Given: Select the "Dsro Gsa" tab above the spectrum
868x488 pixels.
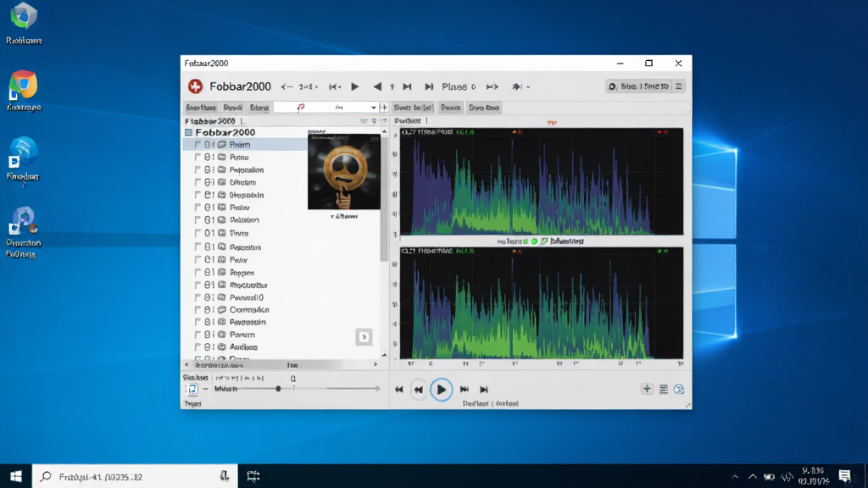Looking at the screenshot, I should (484, 108).
